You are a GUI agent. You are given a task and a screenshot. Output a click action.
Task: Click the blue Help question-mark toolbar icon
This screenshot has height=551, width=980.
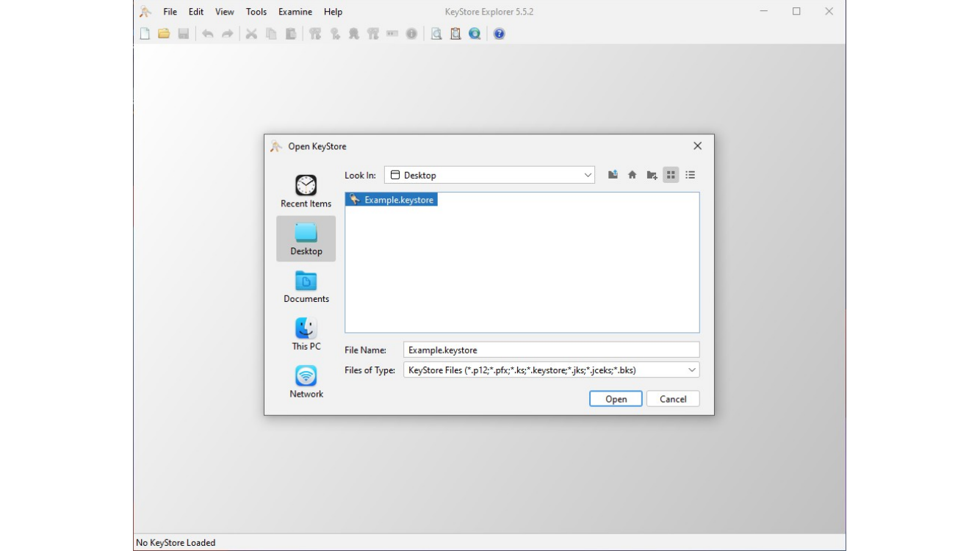tap(500, 34)
